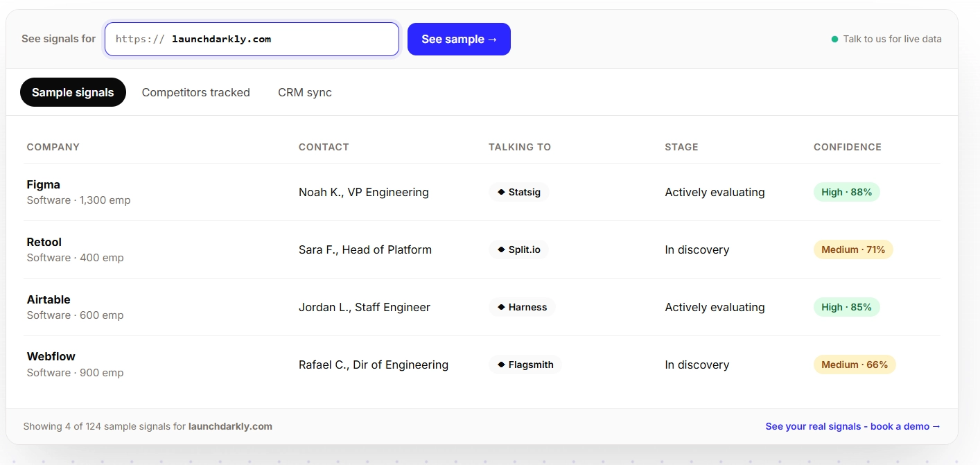Click the diamond icon beside Split.io
The image size is (980, 465).
pos(501,249)
